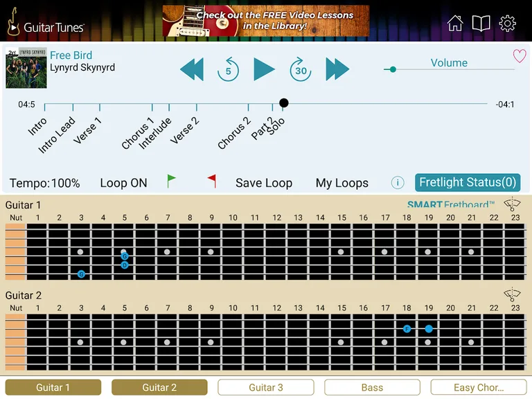Open Fretlight Status(0) button
This screenshot has width=532, height=399.
(x=468, y=183)
